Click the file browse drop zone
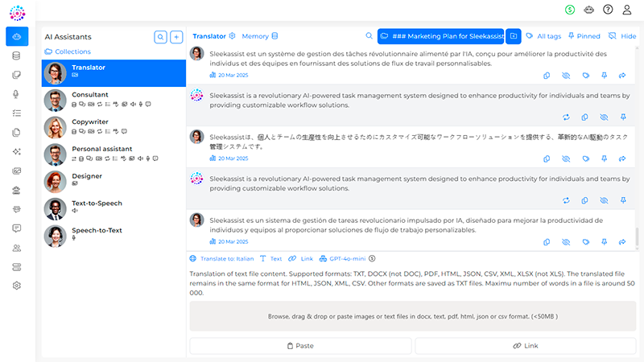Screen dimensions: 644x362 [x=413, y=316]
